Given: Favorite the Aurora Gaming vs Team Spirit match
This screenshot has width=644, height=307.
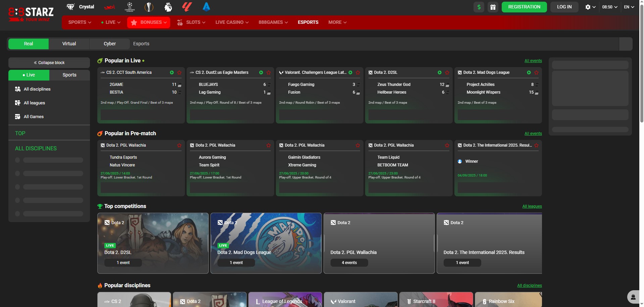Looking at the screenshot, I should coord(268,145).
